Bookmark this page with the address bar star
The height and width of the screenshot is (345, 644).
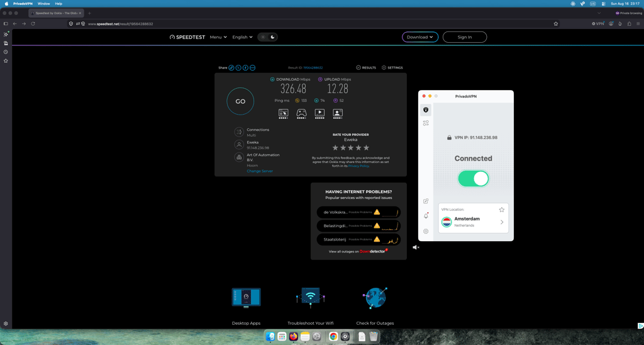point(556,24)
